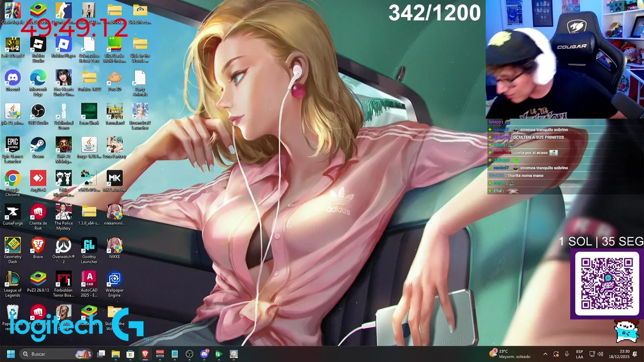
Task: Launch CurseForge from the desktop
Action: point(13,215)
